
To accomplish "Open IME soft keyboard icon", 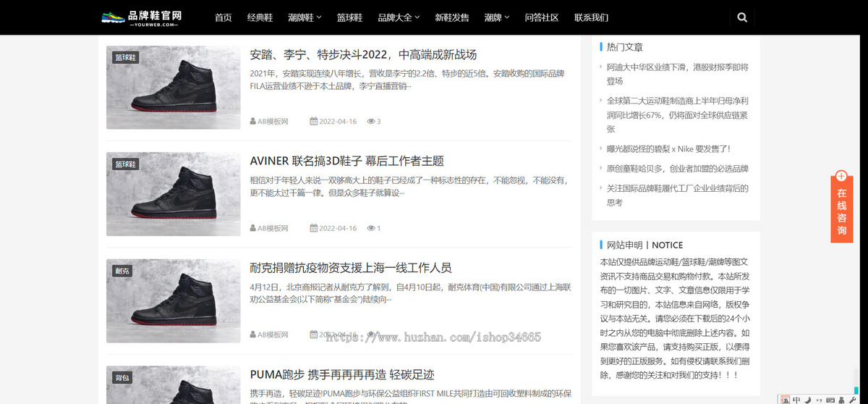I will click(x=830, y=399).
